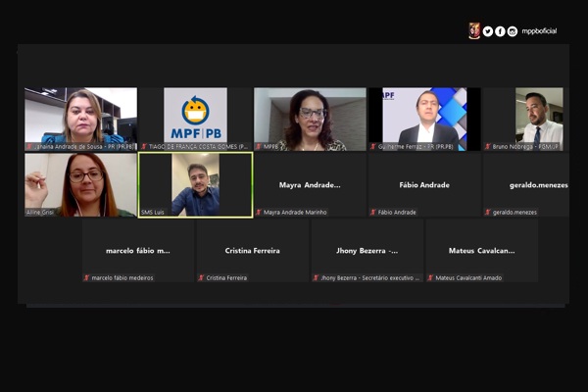
Task: Click the MPPB crest logo
Action: pyautogui.click(x=474, y=30)
